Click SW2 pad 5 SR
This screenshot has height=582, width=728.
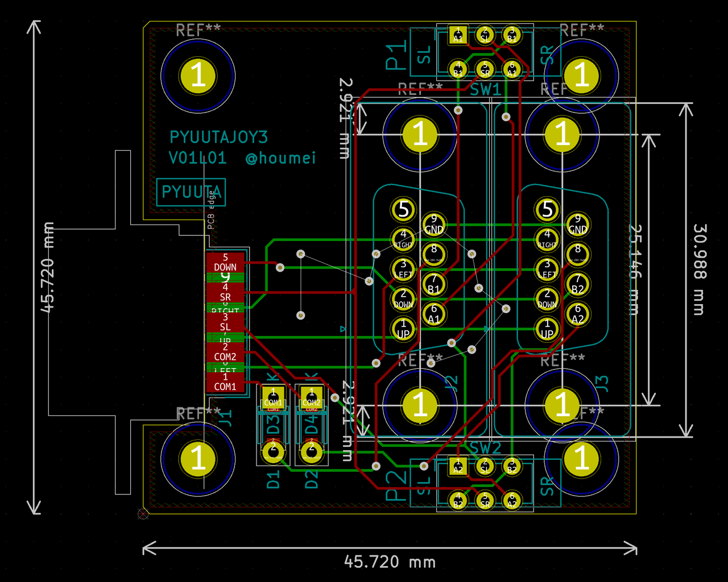pyautogui.click(x=485, y=500)
